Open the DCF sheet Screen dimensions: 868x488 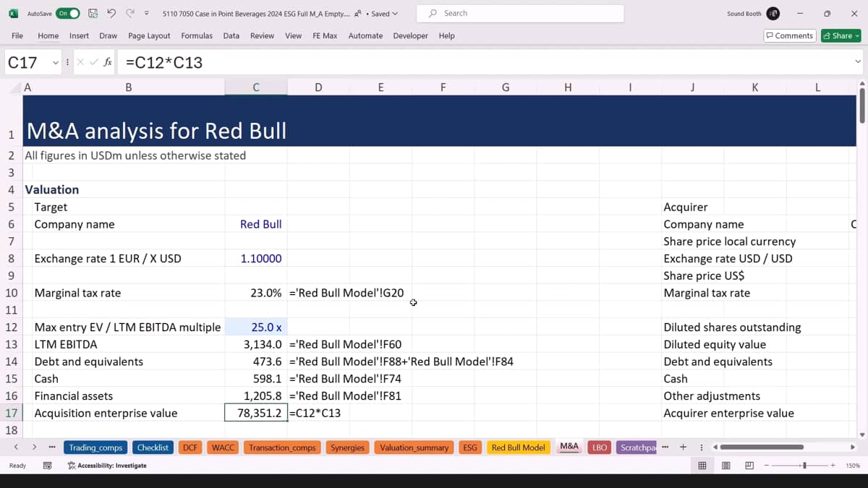[x=190, y=448]
